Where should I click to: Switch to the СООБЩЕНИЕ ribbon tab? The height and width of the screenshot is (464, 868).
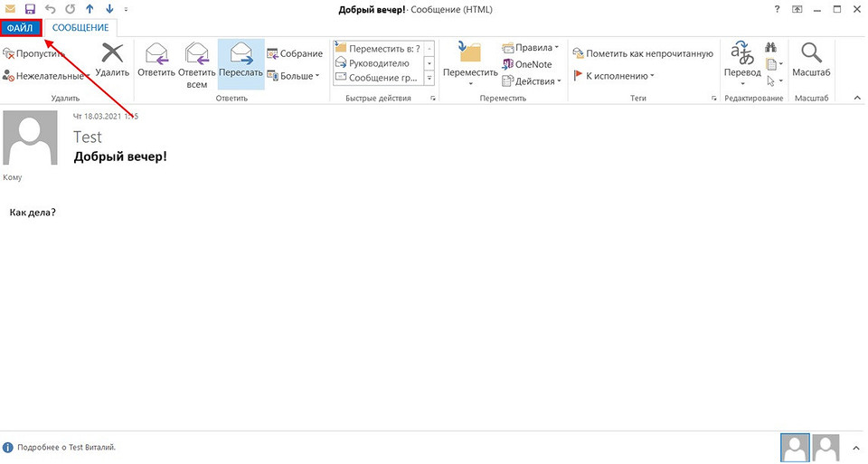(x=80, y=28)
